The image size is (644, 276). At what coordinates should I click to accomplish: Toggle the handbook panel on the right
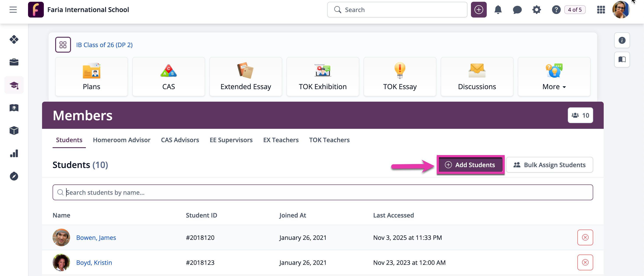[622, 60]
